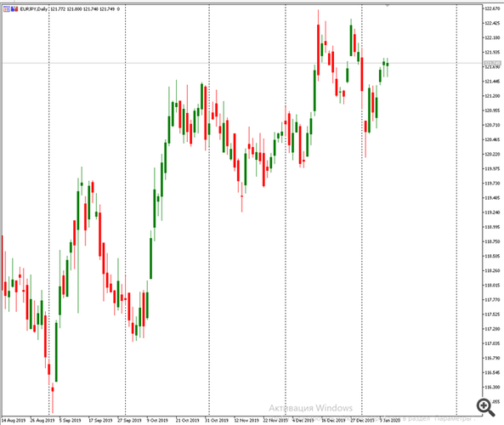Click the highlighted current price tag
Viewport: 504px width, 425px height.
pos(492,63)
